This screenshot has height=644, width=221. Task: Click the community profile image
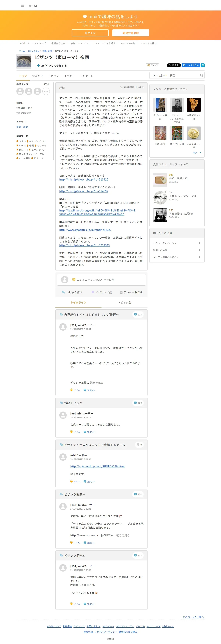coord(24,61)
